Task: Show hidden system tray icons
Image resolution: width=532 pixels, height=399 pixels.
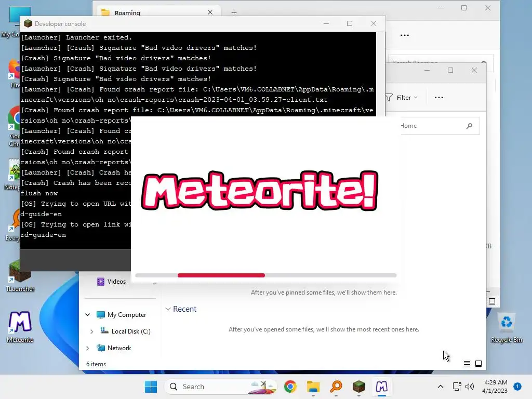Action: point(441,387)
